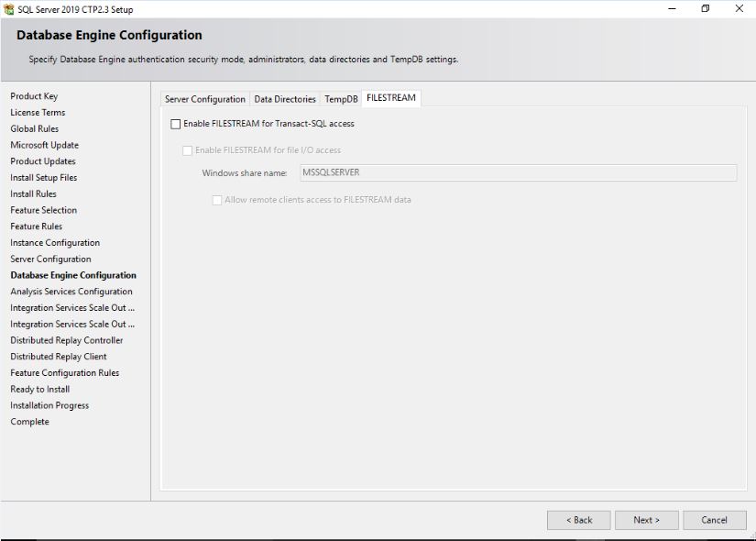Click Install Setup Files step
The height and width of the screenshot is (541, 756).
click(43, 178)
